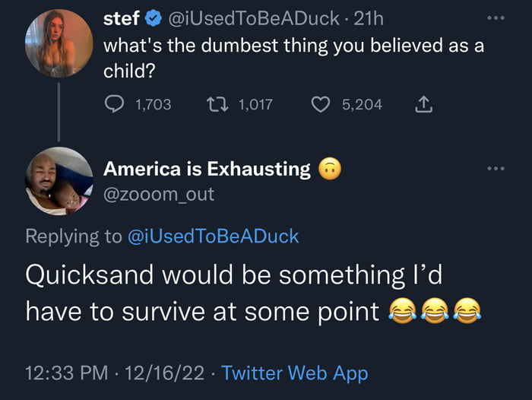532x400 pixels.
Task: Click the 12:33 PM 12/16/22 timestamp
Action: click(116, 373)
